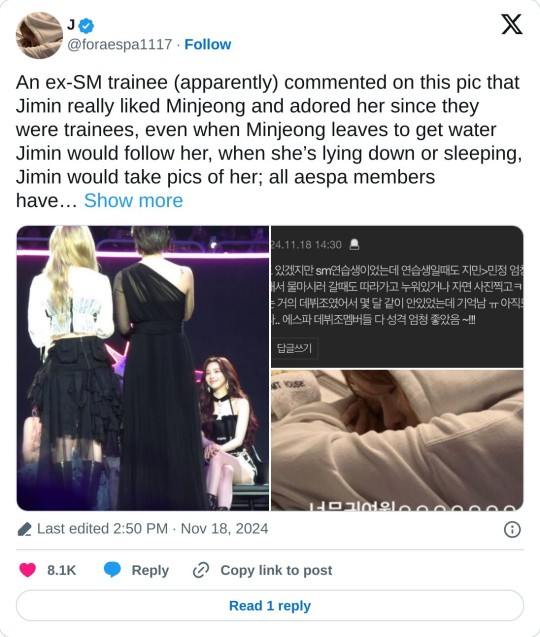Open the @foraespa1117 handle link

(x=120, y=44)
